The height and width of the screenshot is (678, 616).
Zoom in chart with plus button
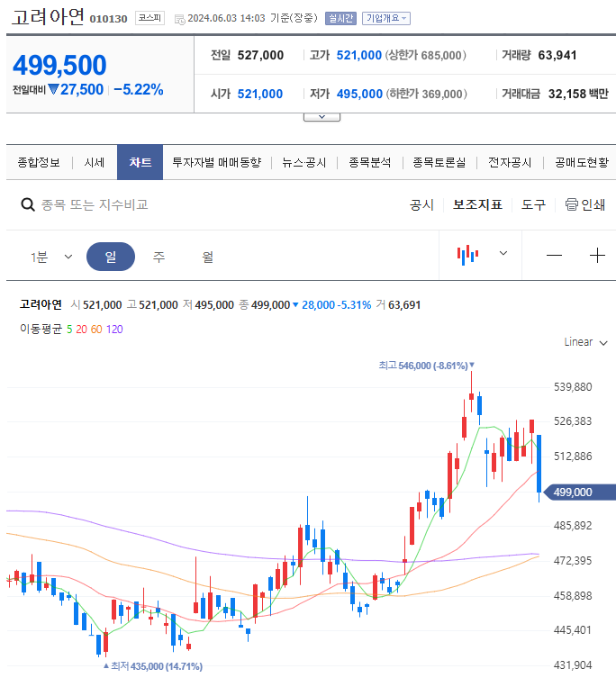597,256
